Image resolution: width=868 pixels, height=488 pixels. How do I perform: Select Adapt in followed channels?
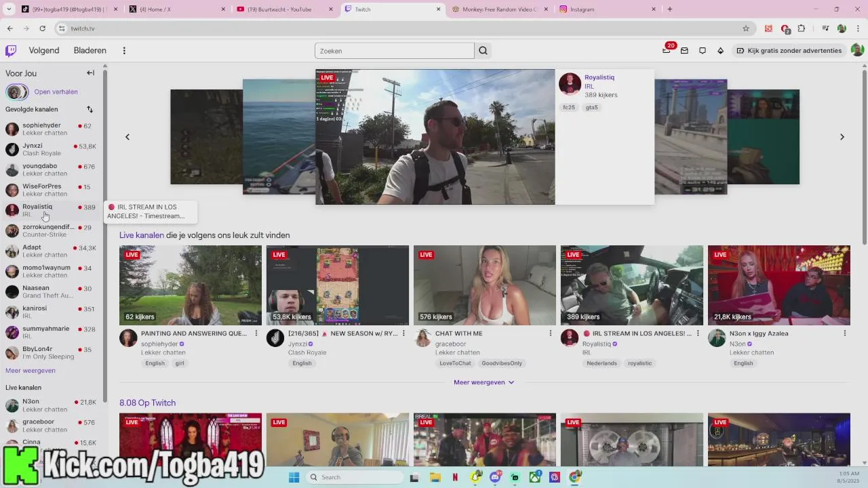tap(51, 251)
